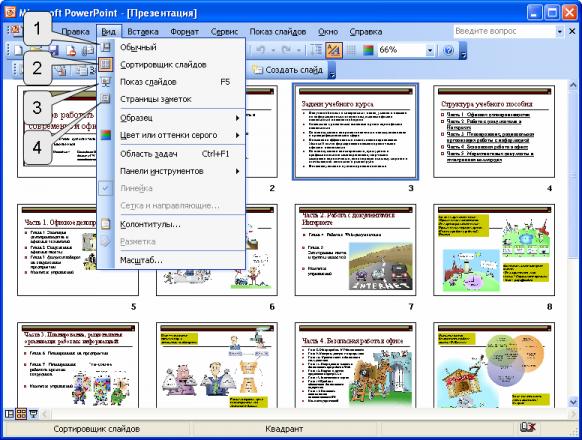Click the Обычный (Normal view) menu icon
Image resolution: width=582 pixels, height=440 pixels.
click(106, 47)
